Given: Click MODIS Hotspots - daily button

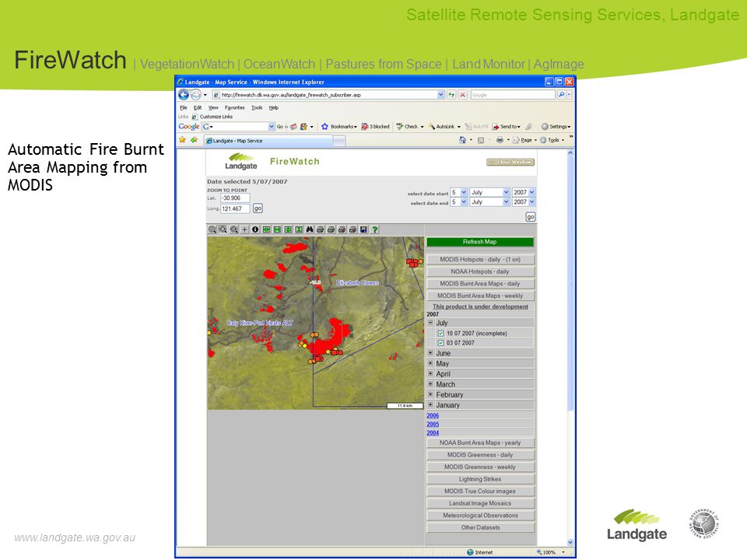Looking at the screenshot, I should (480, 260).
